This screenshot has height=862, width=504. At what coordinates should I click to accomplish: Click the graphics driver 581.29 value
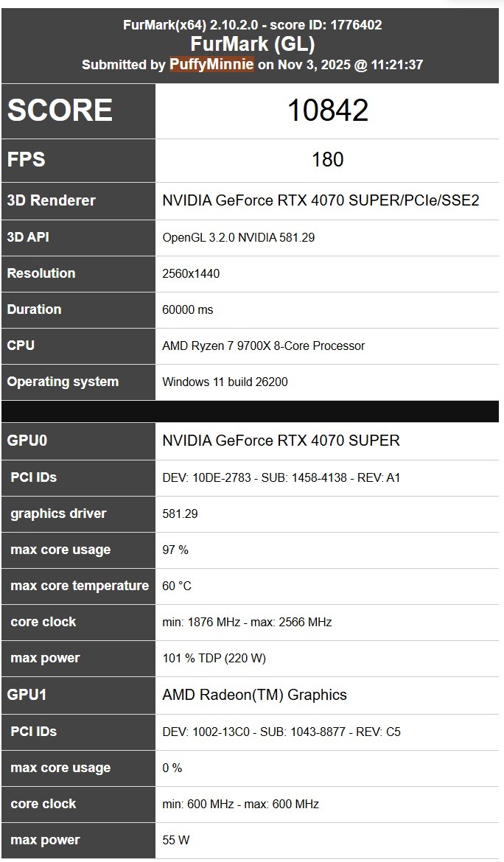click(x=180, y=514)
